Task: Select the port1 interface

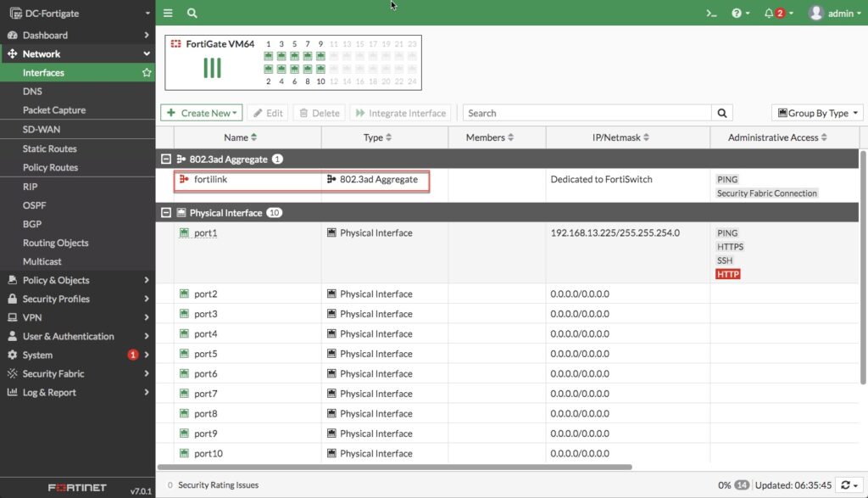Action: point(205,233)
